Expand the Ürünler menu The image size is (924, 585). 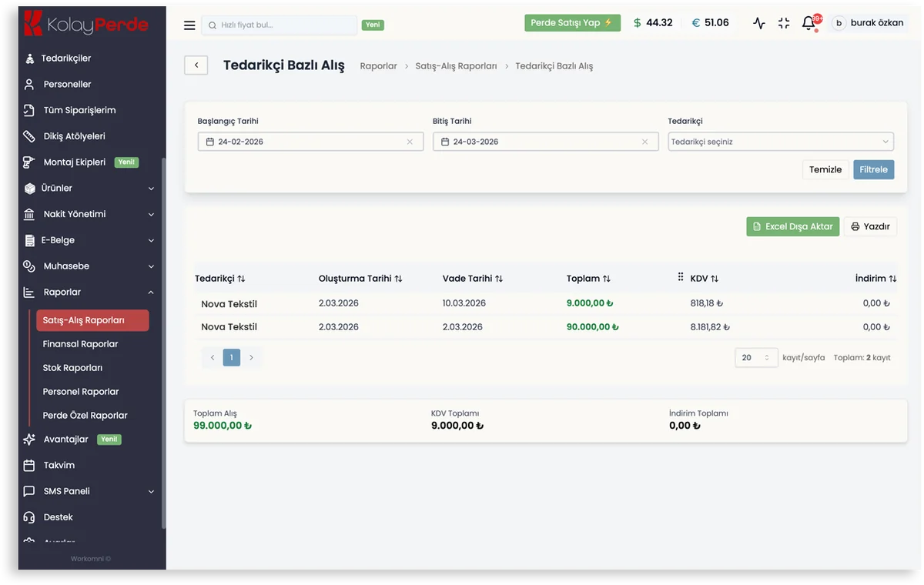[x=89, y=188]
